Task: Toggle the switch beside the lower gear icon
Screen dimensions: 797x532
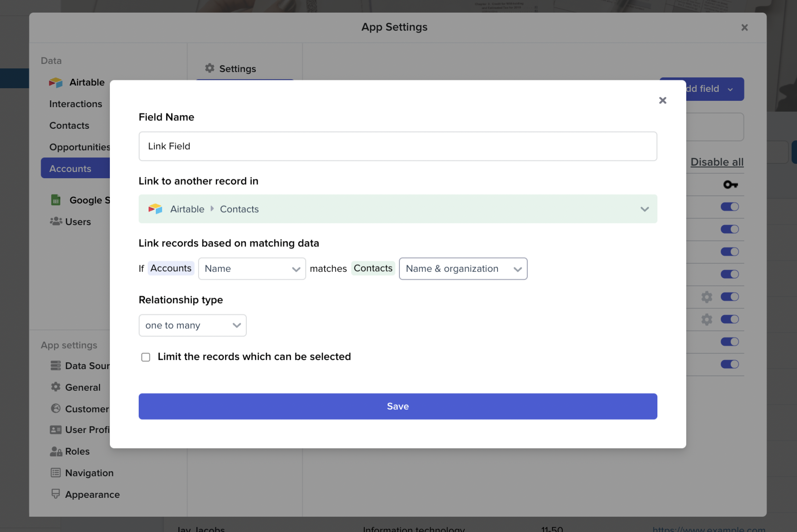Action: click(729, 319)
